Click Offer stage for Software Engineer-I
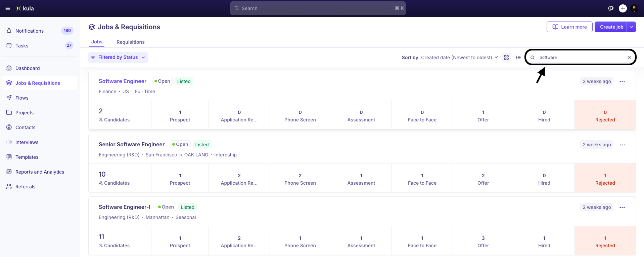Screen dimensions: 644x257 pos(483,241)
